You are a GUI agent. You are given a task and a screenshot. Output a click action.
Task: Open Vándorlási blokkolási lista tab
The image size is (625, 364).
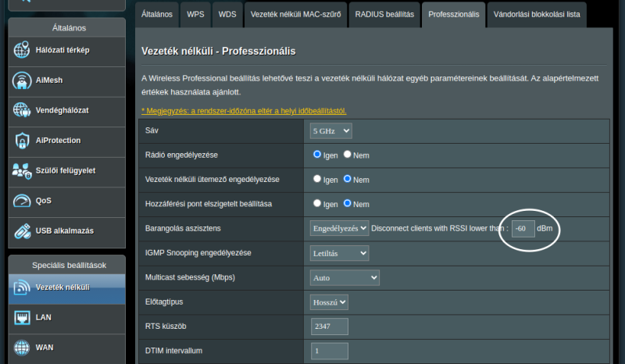click(537, 14)
